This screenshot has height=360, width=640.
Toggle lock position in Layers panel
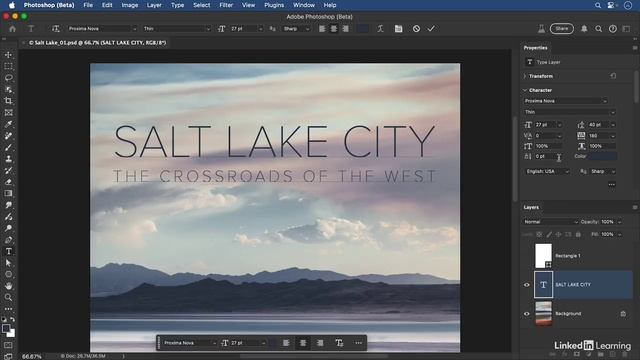[558, 234]
